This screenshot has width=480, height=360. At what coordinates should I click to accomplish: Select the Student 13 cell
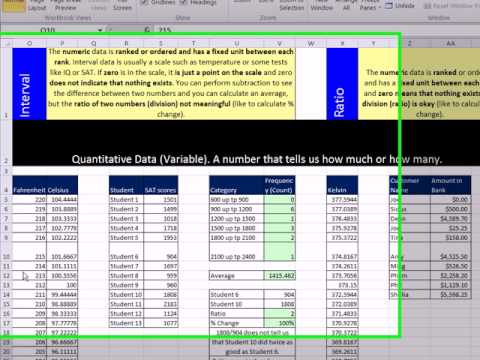[126, 323]
